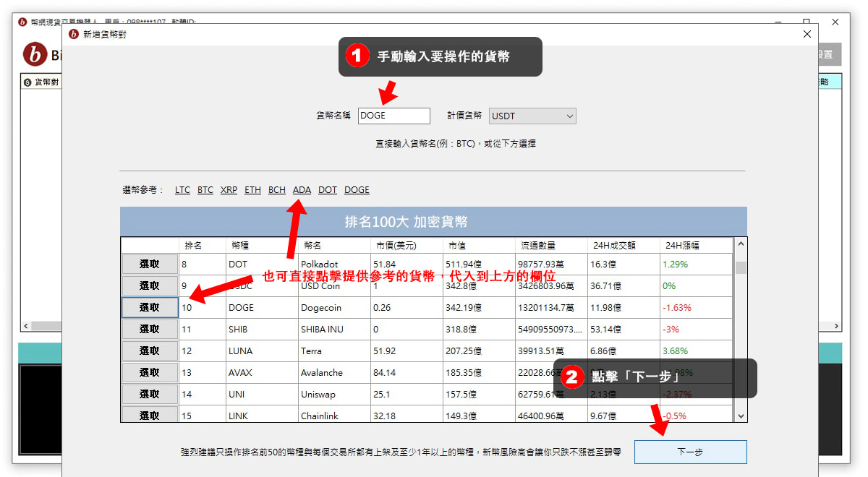Image resolution: width=868 pixels, height=477 pixels.
Task: Click left arrow of main window horizontal scrollbar
Action: point(25,326)
